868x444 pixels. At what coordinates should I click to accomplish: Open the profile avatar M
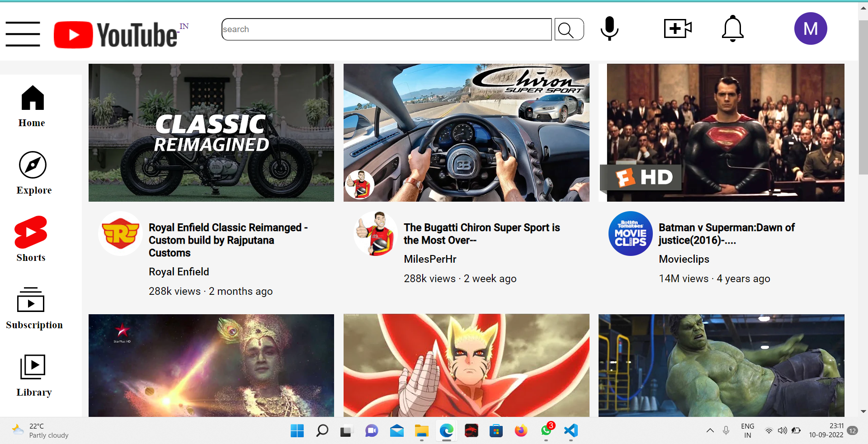click(x=810, y=28)
